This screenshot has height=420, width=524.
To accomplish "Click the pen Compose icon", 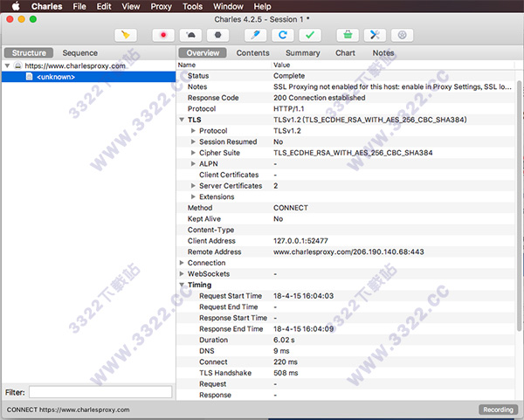I will (x=256, y=35).
